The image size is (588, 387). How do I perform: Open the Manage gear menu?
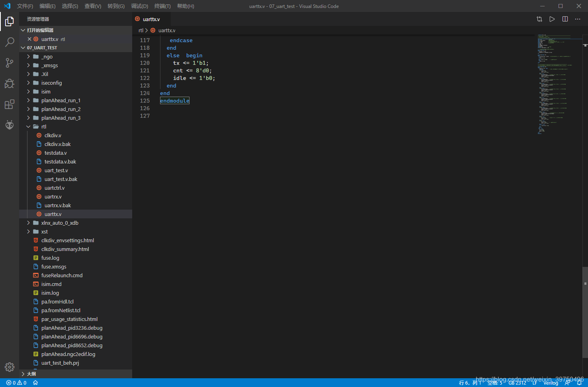(x=10, y=367)
